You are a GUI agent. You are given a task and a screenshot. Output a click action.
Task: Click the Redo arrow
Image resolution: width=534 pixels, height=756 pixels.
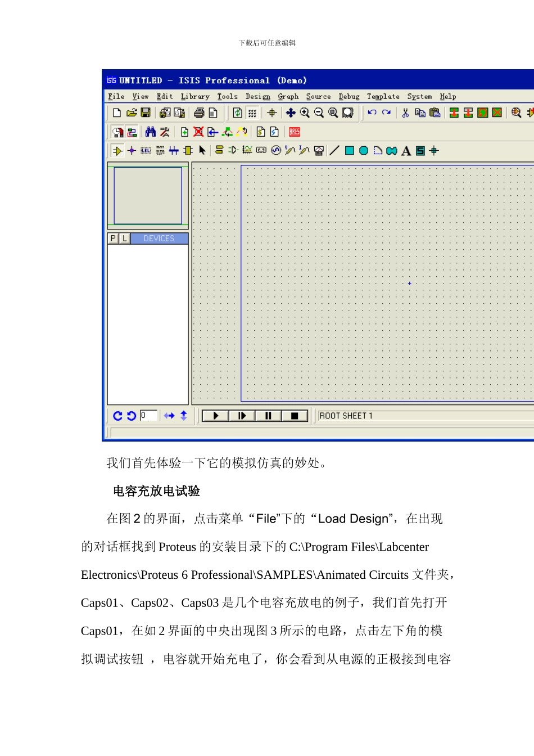(x=386, y=112)
